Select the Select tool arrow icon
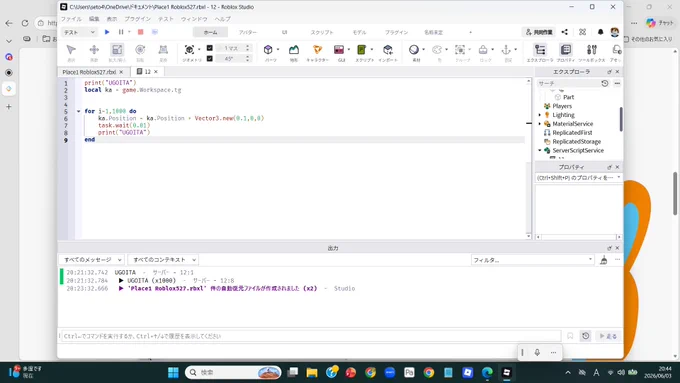Viewport: 680px width, 383px height. 71,50
